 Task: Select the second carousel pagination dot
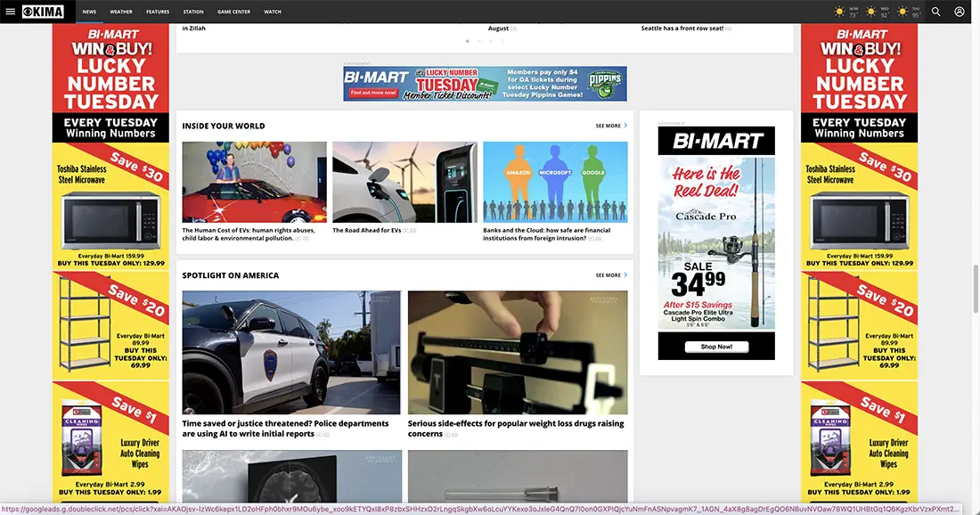(x=479, y=41)
